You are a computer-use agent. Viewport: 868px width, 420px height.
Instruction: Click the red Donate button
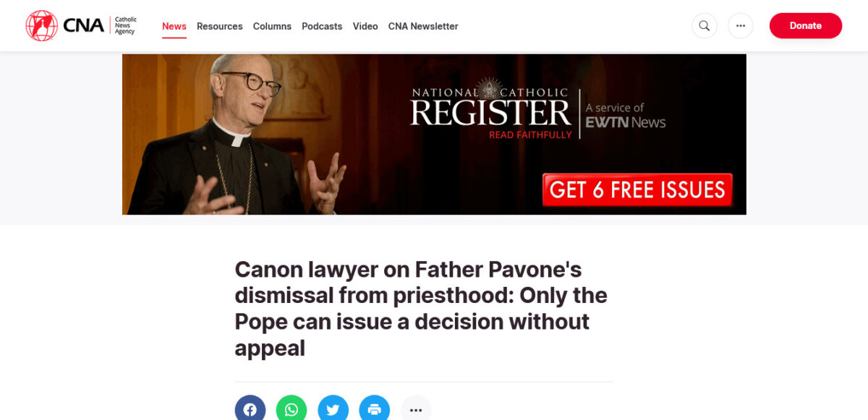[x=806, y=25]
